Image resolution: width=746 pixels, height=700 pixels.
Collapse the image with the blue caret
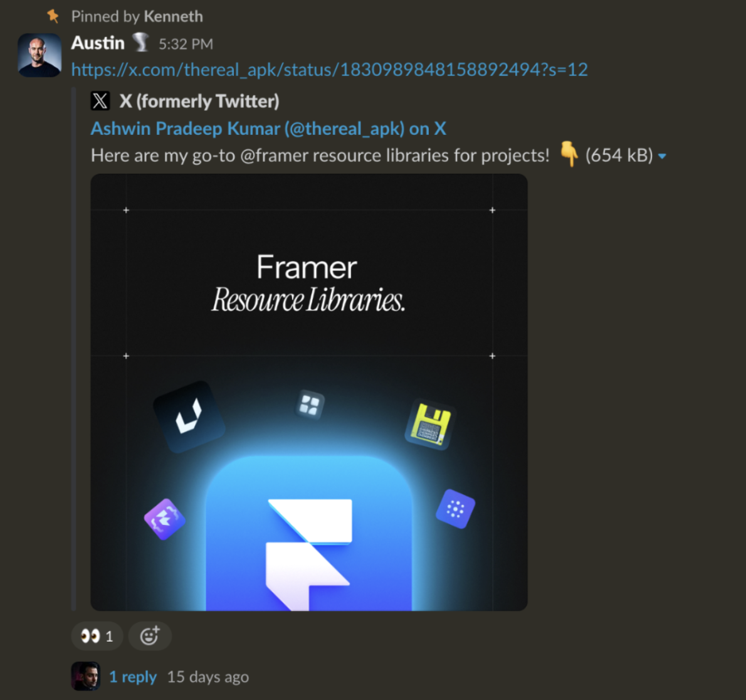click(662, 156)
